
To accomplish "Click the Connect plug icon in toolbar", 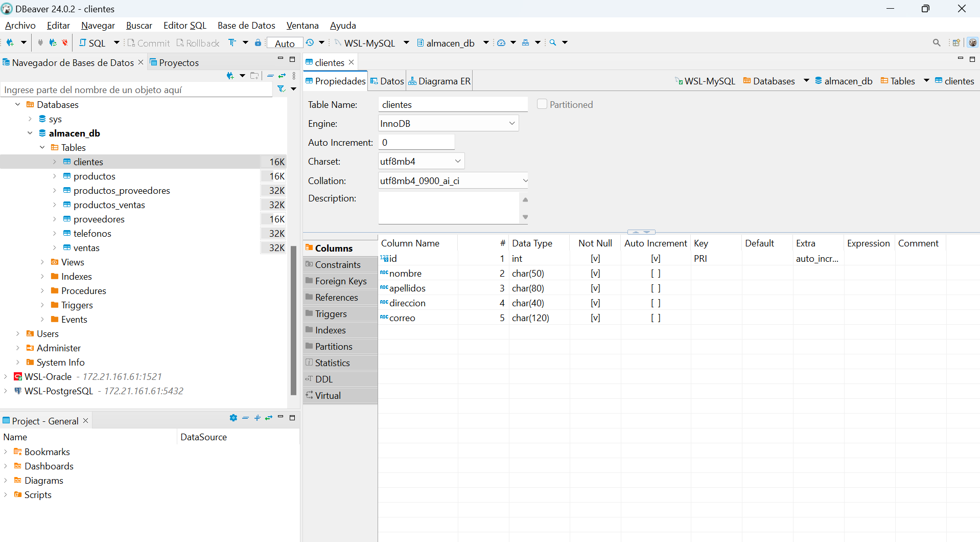I will pyautogui.click(x=40, y=42).
